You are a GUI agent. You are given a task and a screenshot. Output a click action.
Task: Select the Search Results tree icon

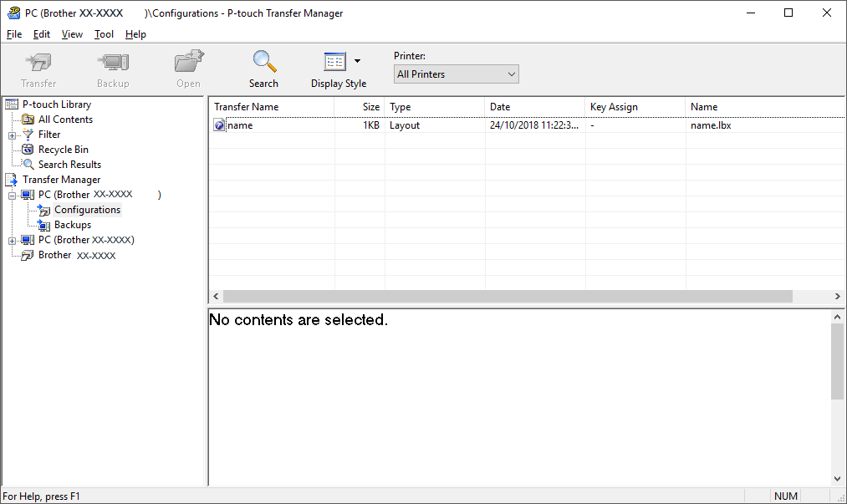[28, 164]
